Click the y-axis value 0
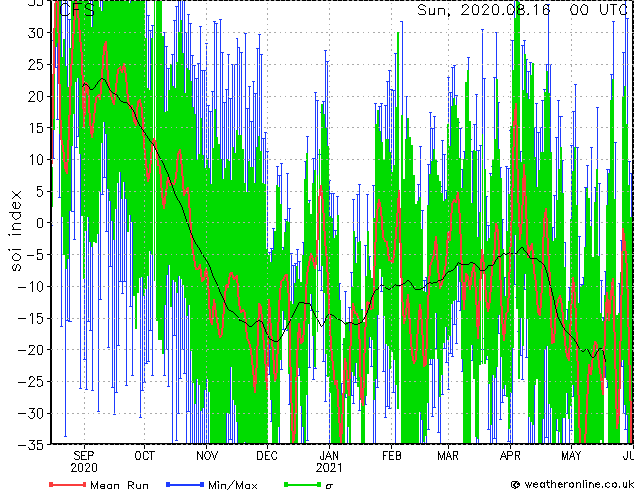The height and width of the screenshot is (490, 634). point(40,223)
